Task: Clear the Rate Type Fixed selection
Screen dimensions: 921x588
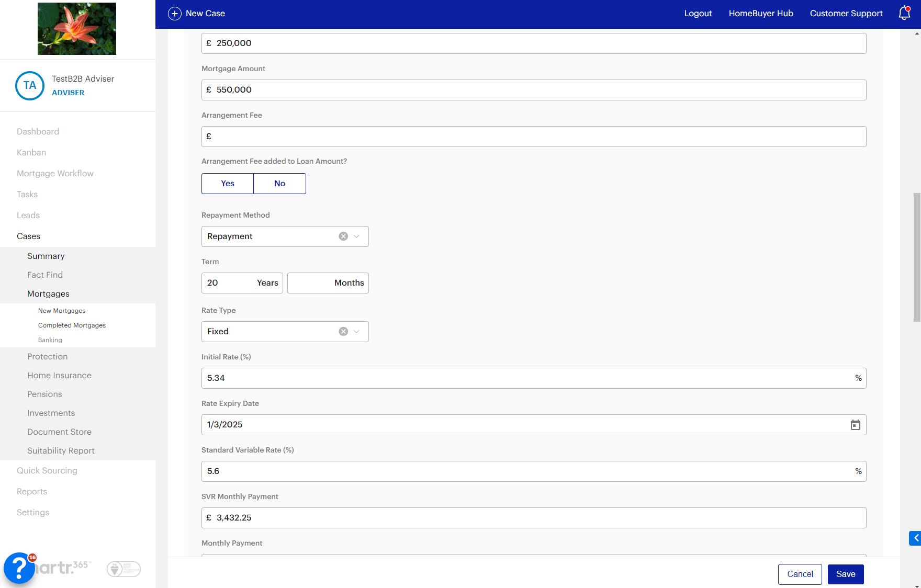Action: point(343,332)
